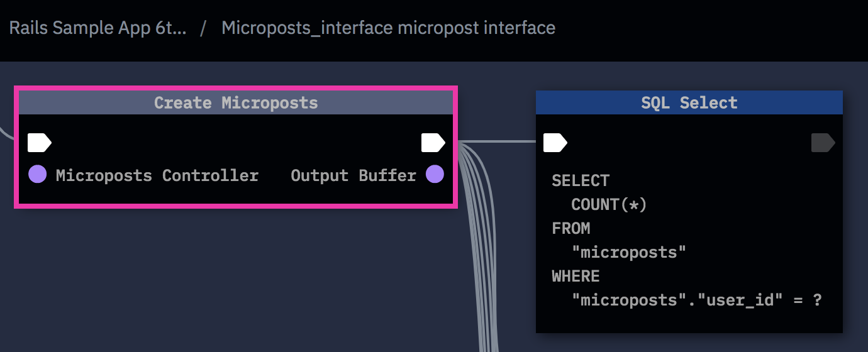This screenshot has width=868, height=352.
Task: Click the SELECT keyword in the query
Action: [x=580, y=181]
